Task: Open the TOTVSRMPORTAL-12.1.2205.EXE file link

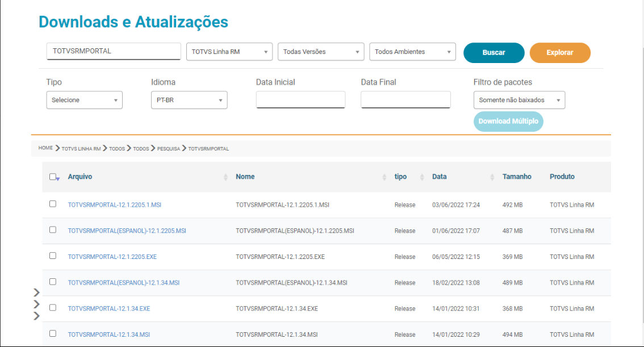Action: tap(112, 257)
